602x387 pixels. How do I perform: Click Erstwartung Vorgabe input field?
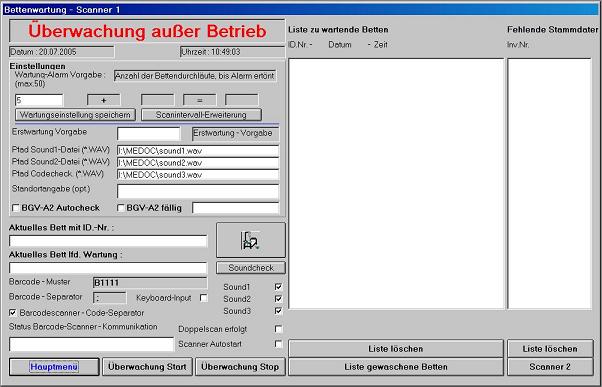point(148,134)
